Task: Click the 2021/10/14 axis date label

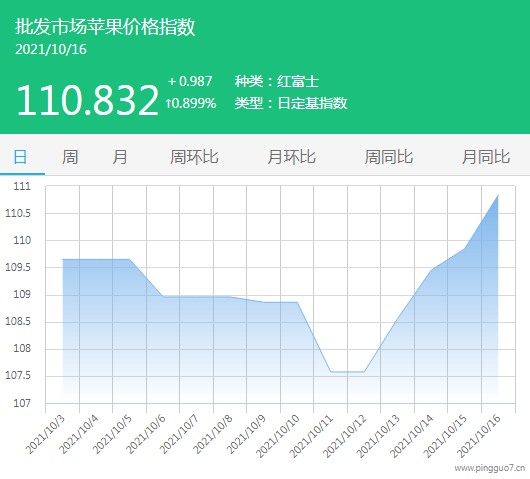Action: point(411,436)
